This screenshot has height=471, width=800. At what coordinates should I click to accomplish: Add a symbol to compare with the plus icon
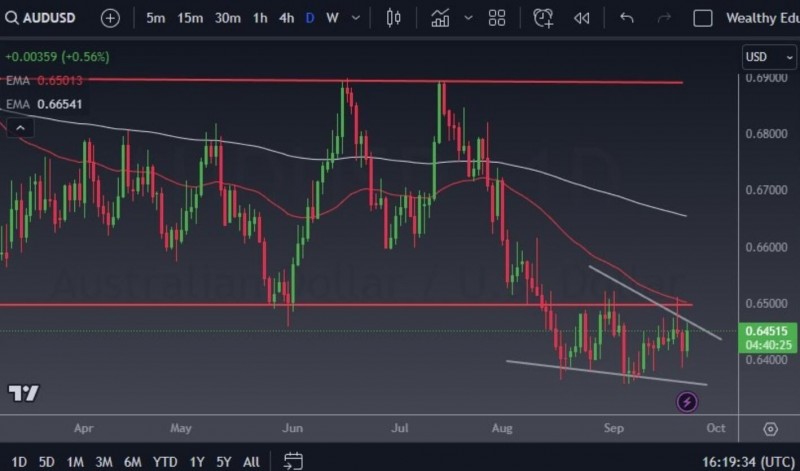(110, 18)
